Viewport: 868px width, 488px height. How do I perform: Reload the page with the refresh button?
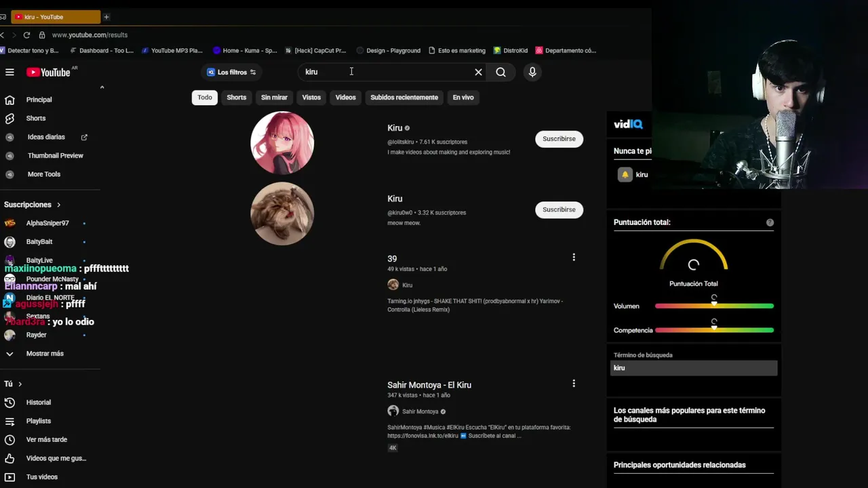[26, 35]
